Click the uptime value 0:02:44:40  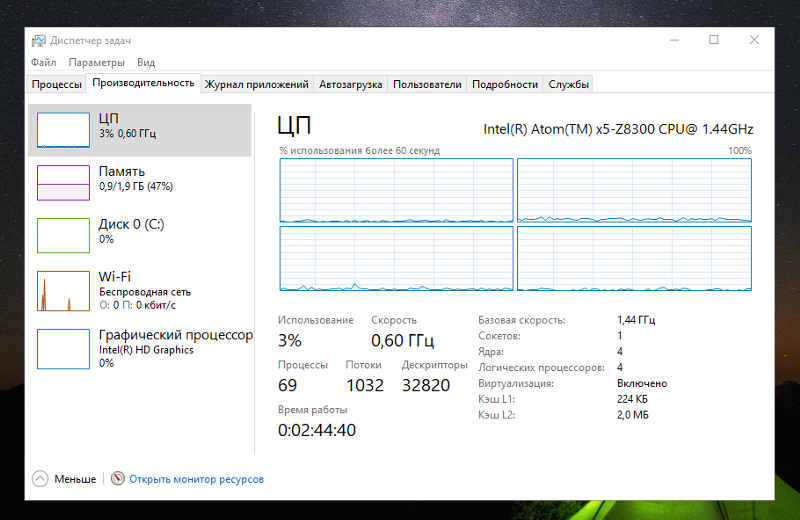tap(317, 430)
